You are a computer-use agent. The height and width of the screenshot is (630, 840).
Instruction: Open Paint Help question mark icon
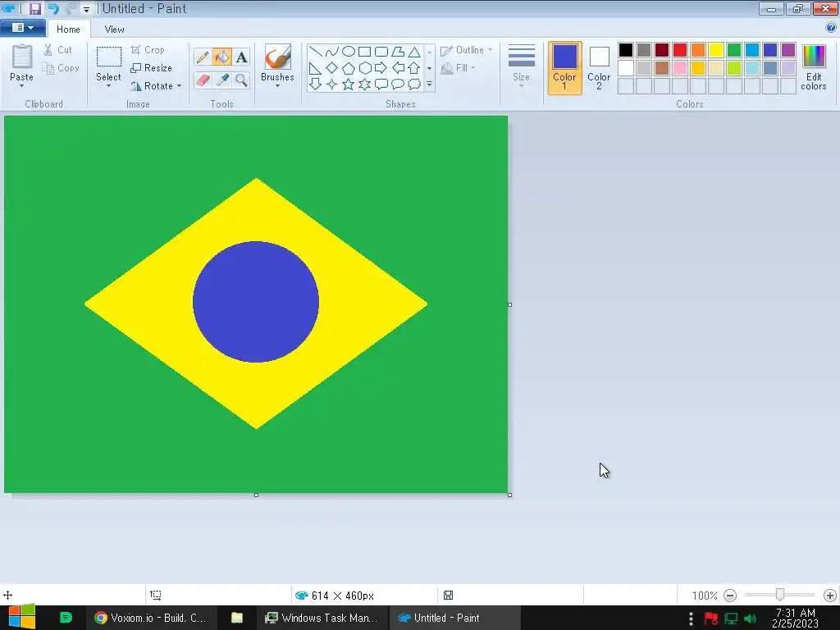(x=831, y=28)
